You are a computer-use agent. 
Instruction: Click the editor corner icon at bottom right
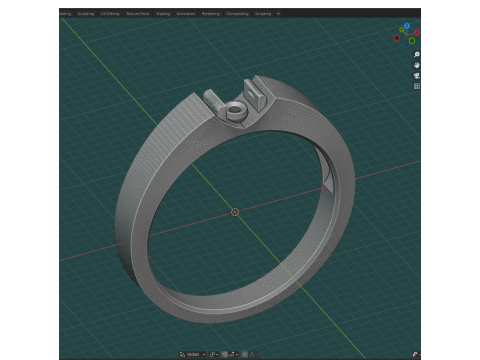click(415, 354)
